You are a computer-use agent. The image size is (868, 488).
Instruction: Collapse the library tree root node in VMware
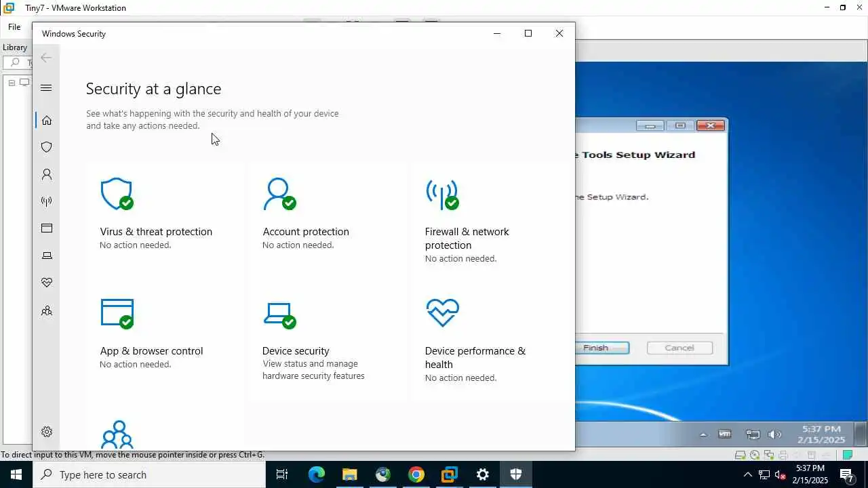(x=12, y=83)
